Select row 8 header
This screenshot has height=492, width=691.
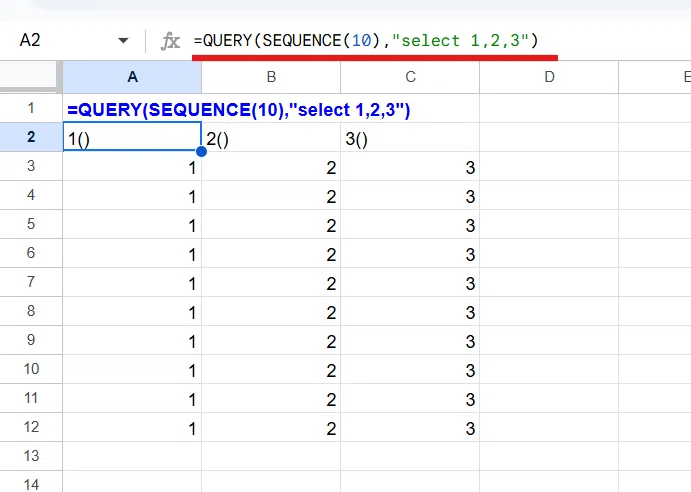(x=31, y=311)
